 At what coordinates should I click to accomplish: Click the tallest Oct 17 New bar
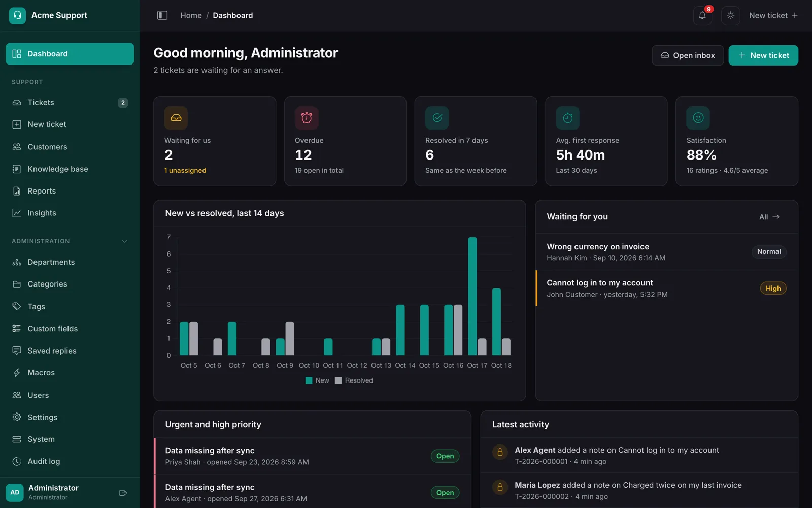(x=472, y=296)
